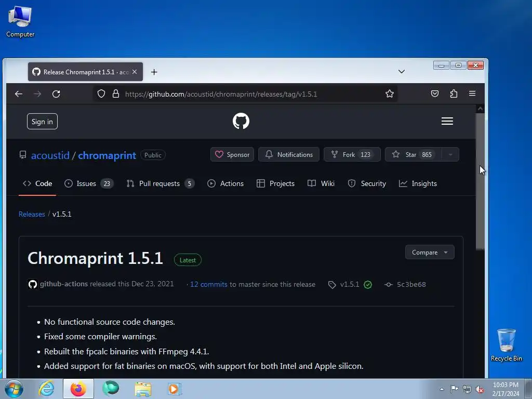This screenshot has height=399, width=532.
Task: Select Firefox in the taskbar
Action: click(78, 389)
